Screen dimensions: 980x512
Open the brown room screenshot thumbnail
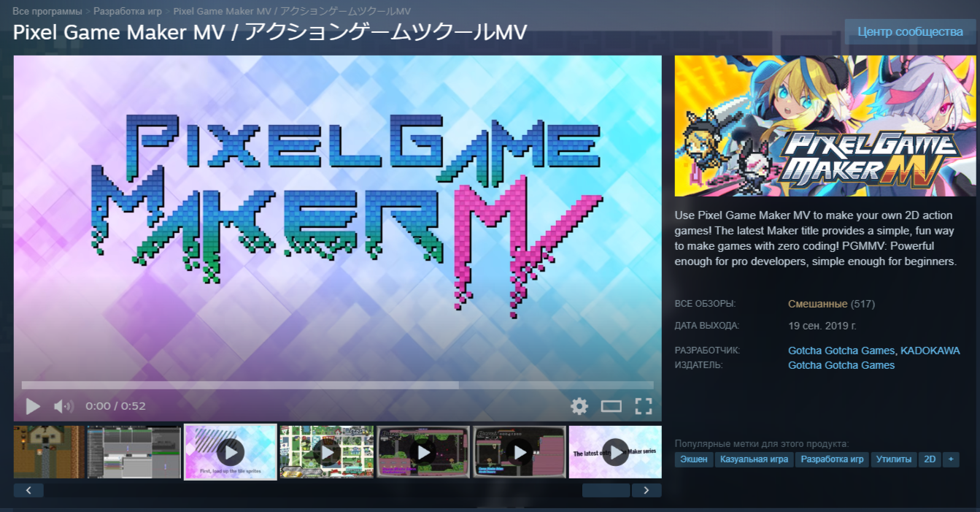coord(49,452)
